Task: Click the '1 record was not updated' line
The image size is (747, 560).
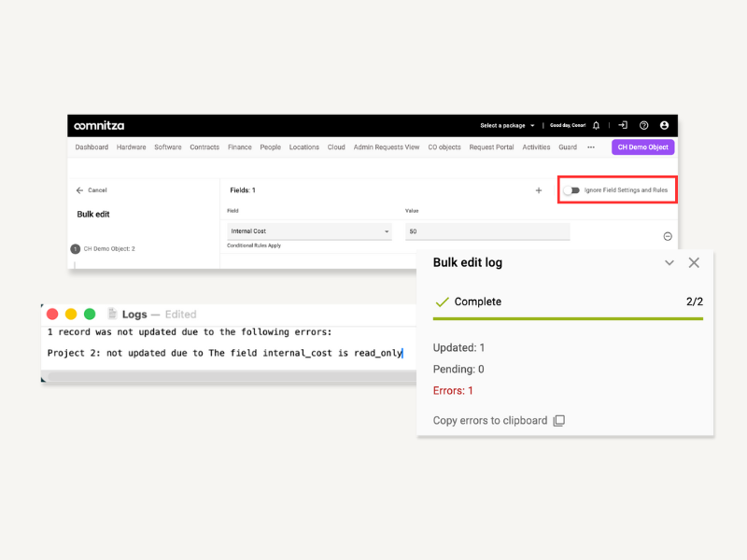Action: tap(190, 332)
